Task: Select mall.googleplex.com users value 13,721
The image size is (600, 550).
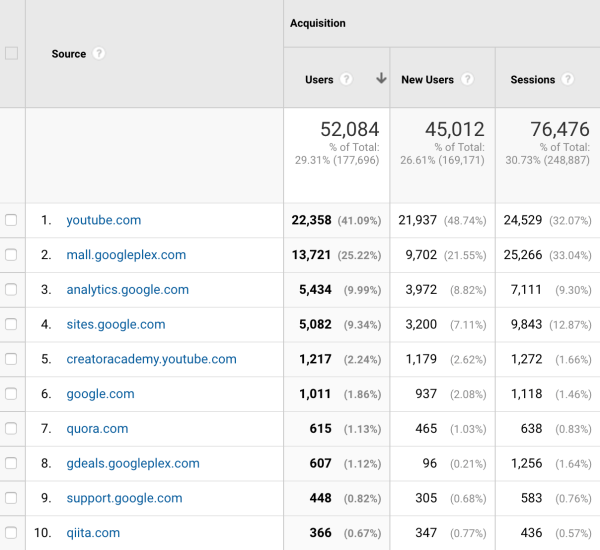Action: point(311,255)
